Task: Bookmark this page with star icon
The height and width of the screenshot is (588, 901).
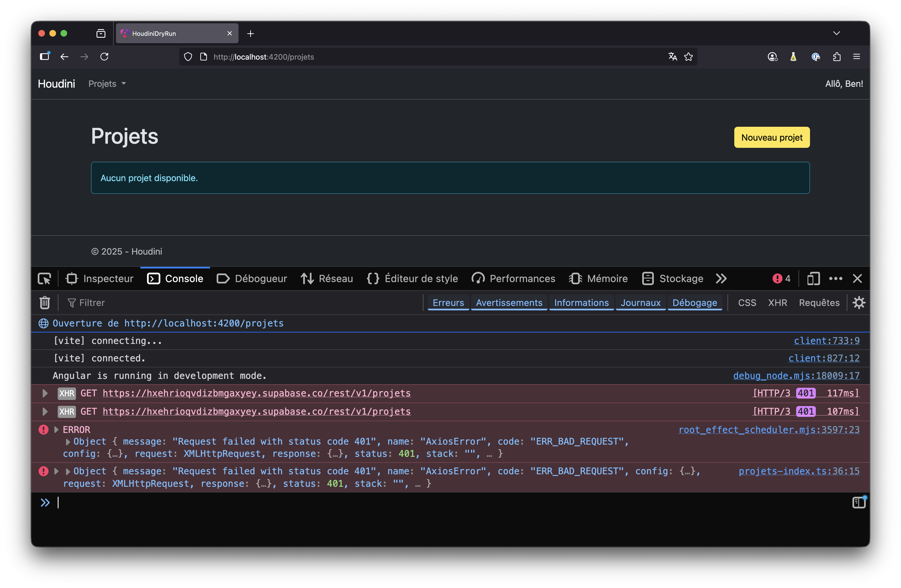Action: pyautogui.click(x=688, y=57)
